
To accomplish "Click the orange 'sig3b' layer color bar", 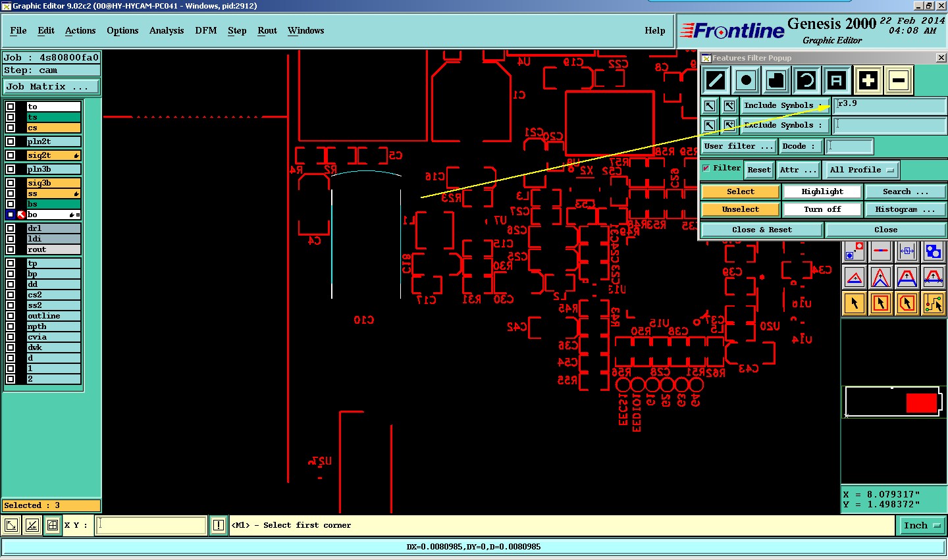I will tap(53, 183).
